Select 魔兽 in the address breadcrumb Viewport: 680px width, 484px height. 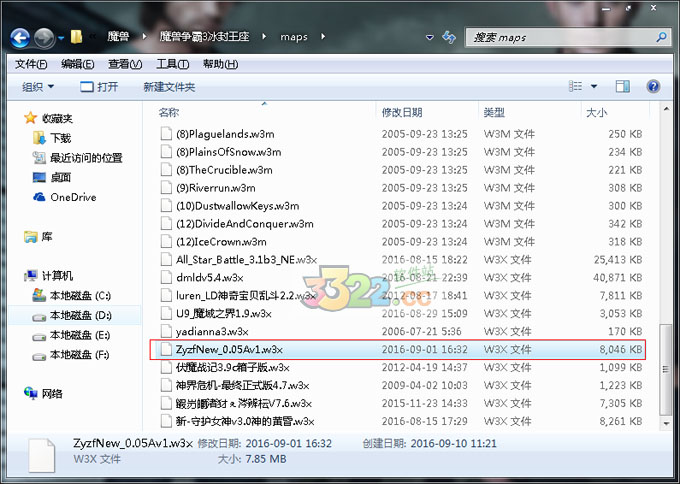pyautogui.click(x=118, y=37)
